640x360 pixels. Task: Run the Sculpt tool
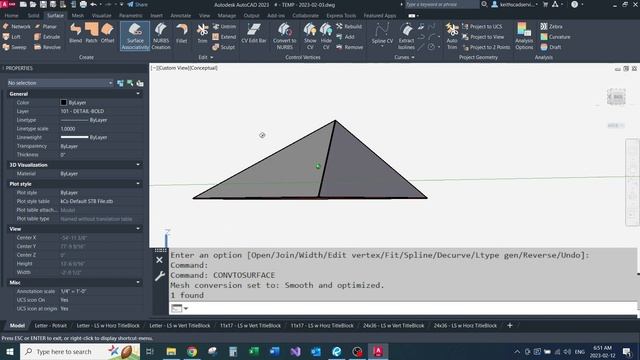[x=223, y=47]
